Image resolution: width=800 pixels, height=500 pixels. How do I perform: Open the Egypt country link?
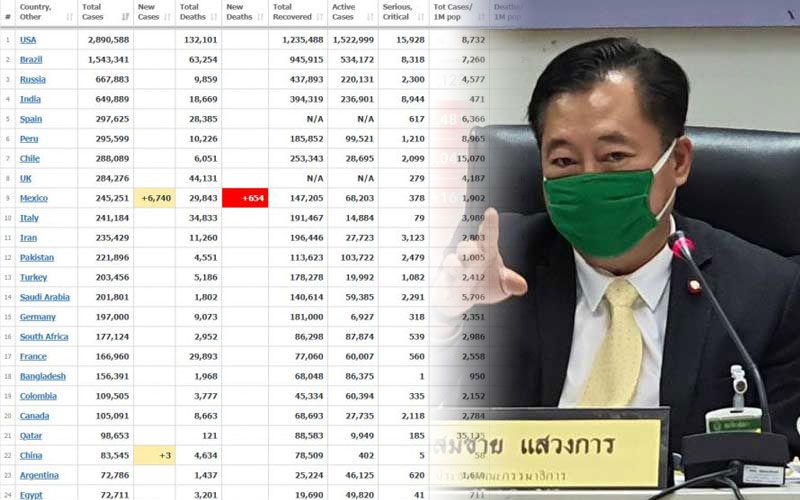31,495
